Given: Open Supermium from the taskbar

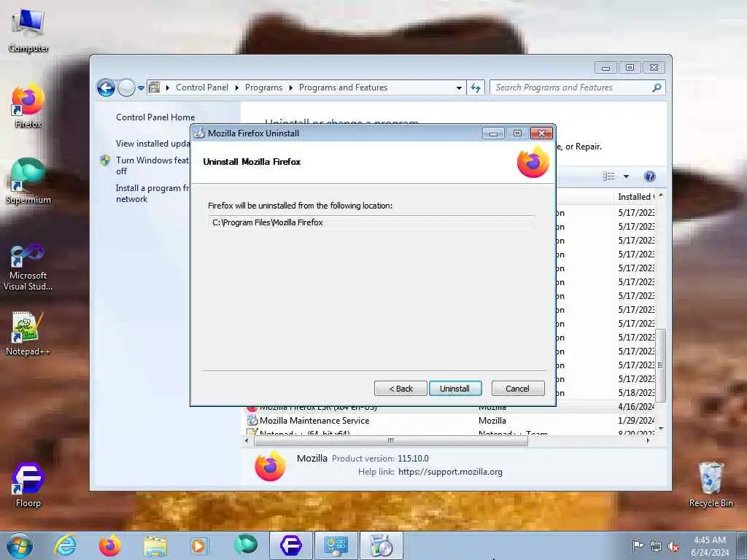Looking at the screenshot, I should coord(245,545).
